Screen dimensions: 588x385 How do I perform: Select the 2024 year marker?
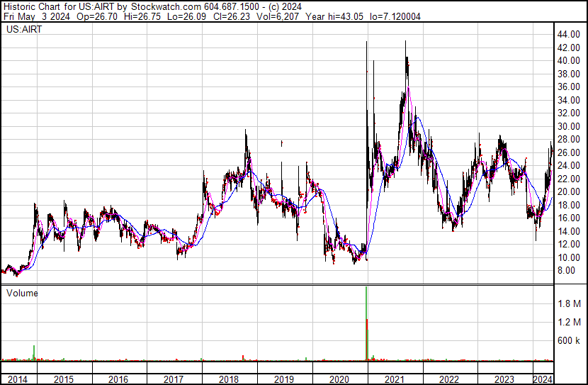(543, 379)
